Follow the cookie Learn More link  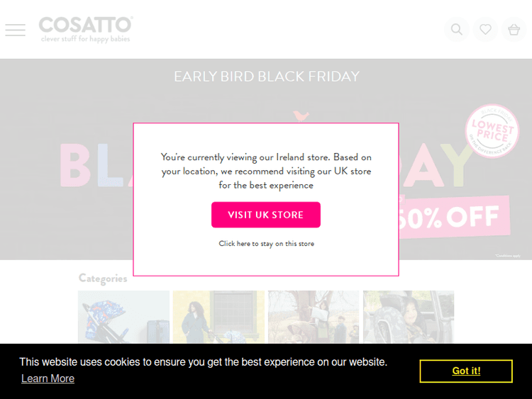48,378
